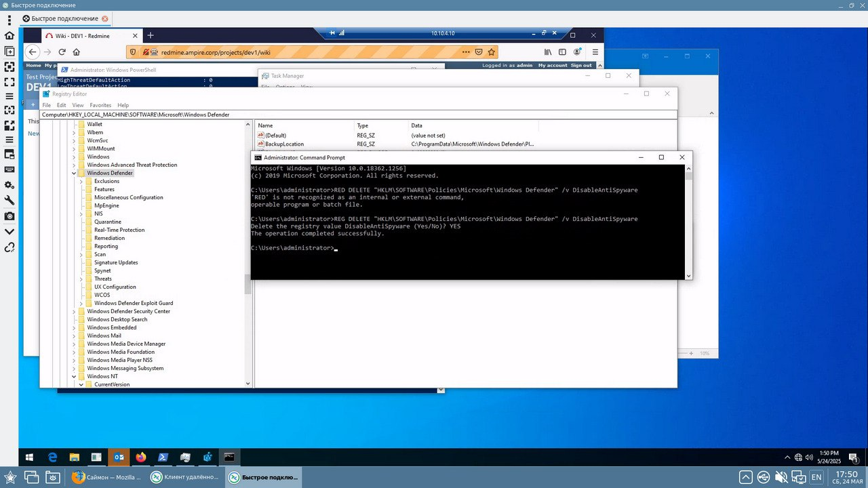Image resolution: width=868 pixels, height=488 pixels.
Task: Open Command Prompt taskbar icon
Action: 230,457
